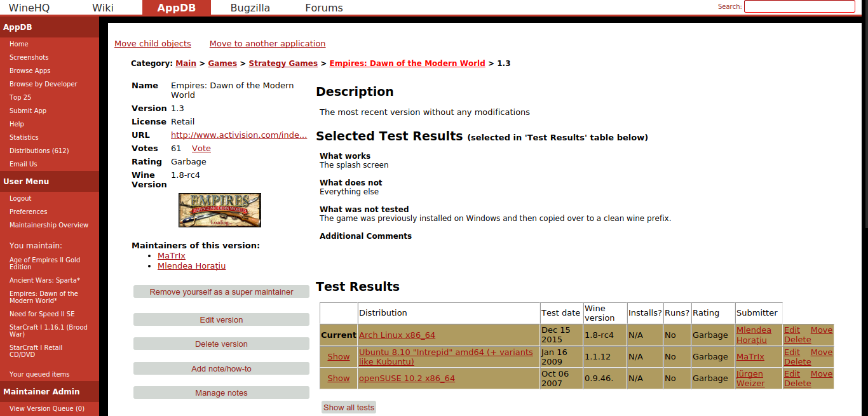868x416 pixels.
Task: Open StarCraft I Retail CD/DVD link
Action: pos(36,351)
